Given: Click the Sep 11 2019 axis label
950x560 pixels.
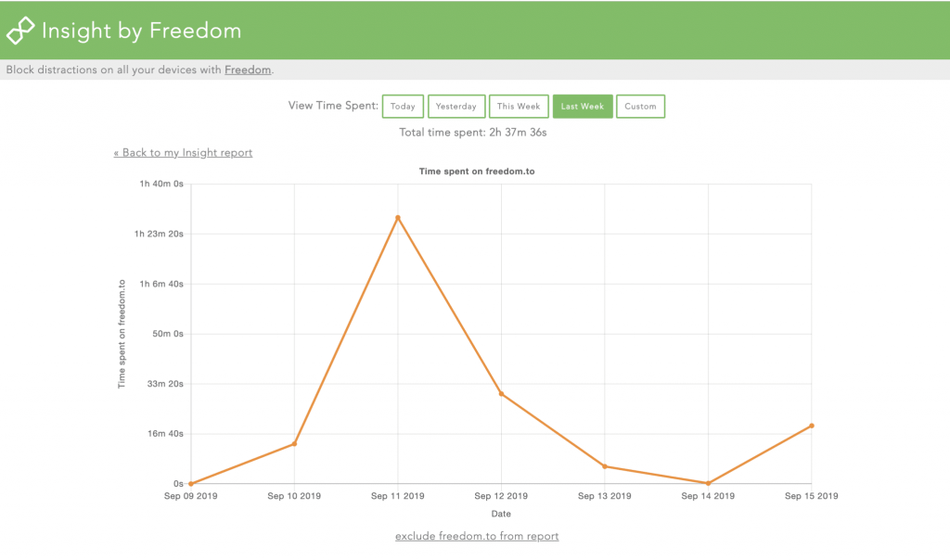Looking at the screenshot, I should (x=398, y=496).
